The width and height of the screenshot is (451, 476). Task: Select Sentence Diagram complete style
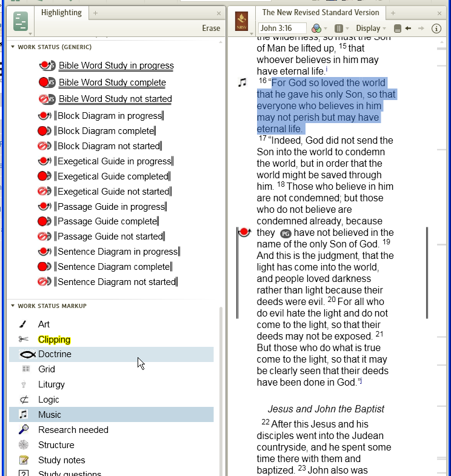click(x=105, y=267)
